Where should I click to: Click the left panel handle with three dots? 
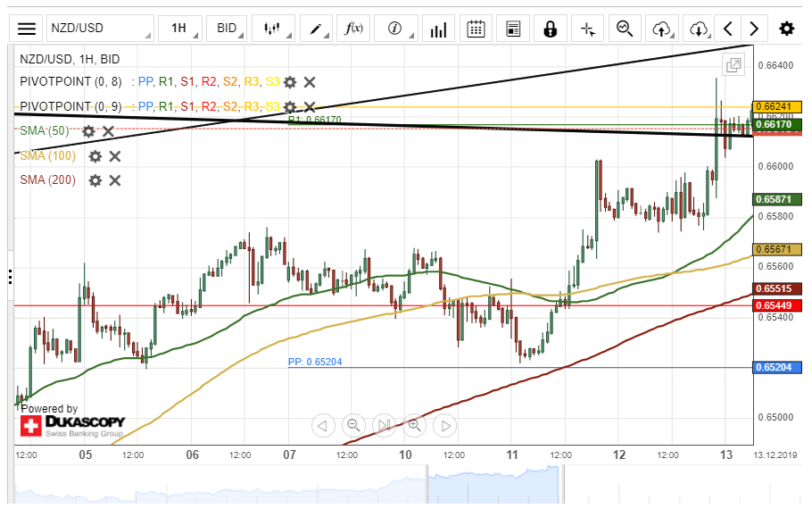click(11, 277)
